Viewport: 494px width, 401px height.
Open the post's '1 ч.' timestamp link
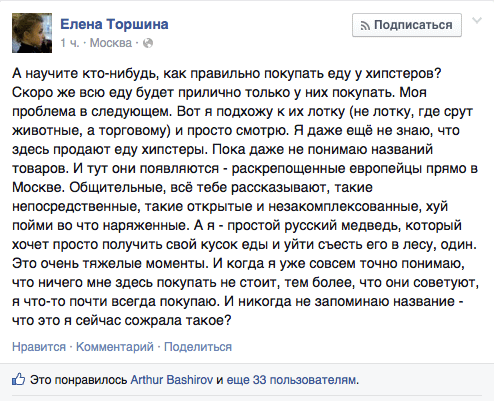pyautogui.click(x=70, y=43)
